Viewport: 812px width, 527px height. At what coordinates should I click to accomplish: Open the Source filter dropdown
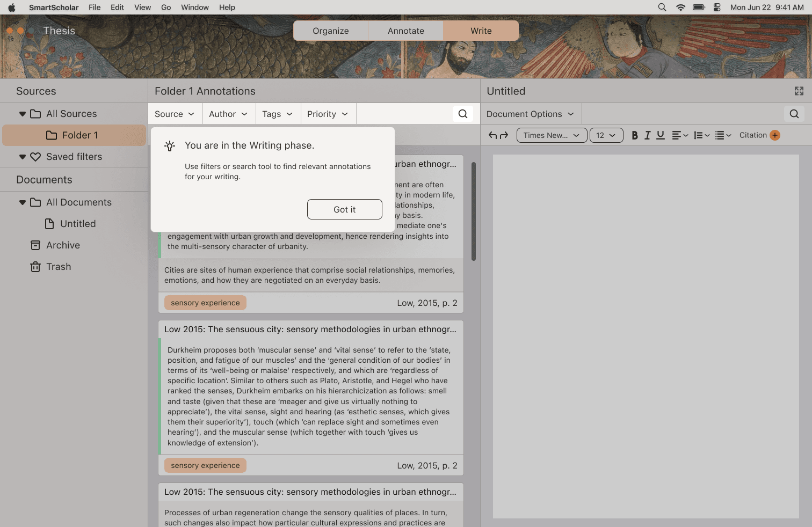(x=175, y=114)
